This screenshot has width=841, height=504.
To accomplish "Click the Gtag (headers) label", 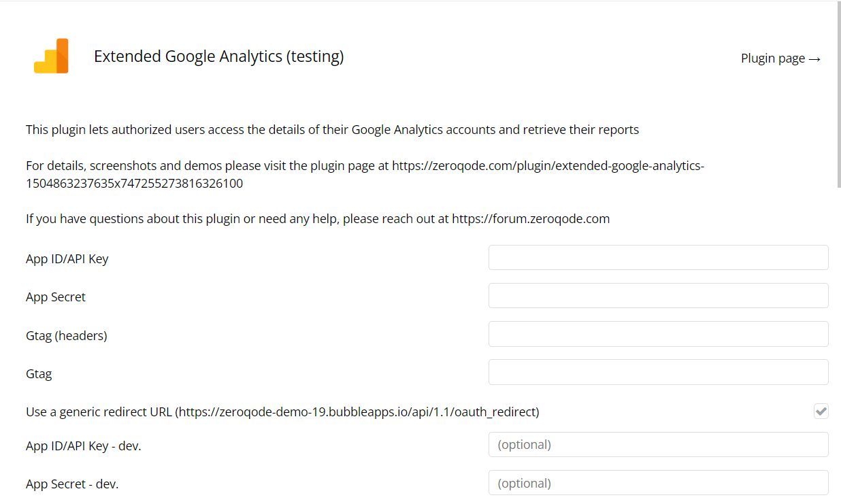I will click(x=67, y=335).
